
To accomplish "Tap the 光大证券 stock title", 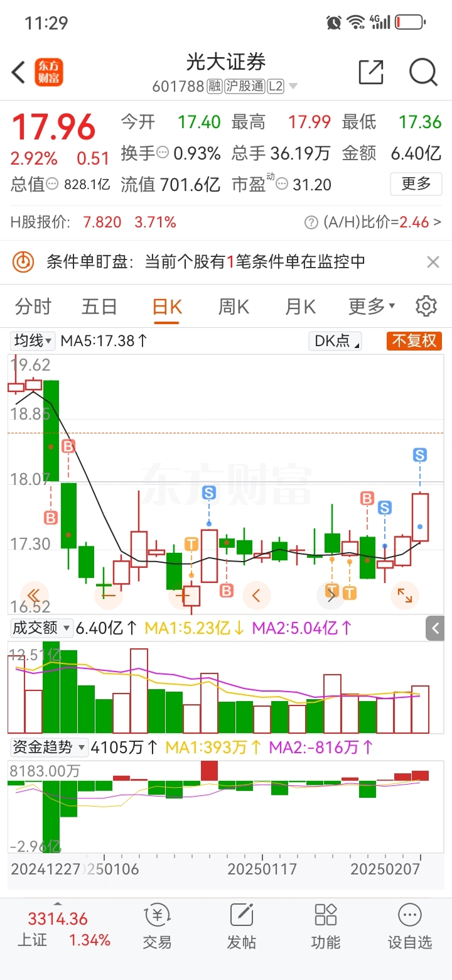I will pos(226,62).
